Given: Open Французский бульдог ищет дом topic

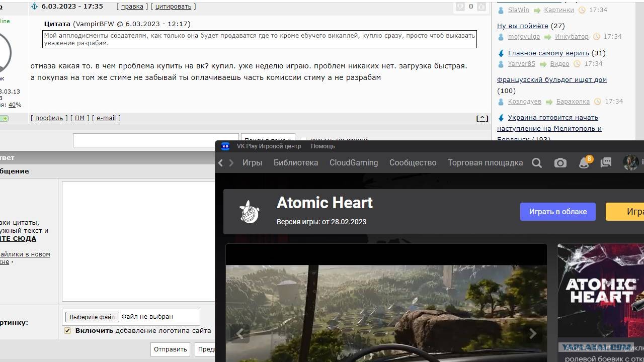Looking at the screenshot, I should [x=552, y=80].
